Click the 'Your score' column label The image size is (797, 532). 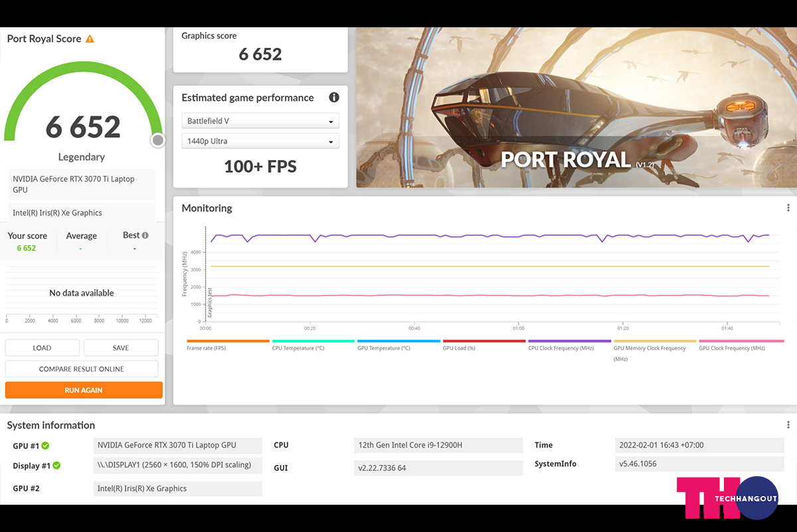click(27, 236)
